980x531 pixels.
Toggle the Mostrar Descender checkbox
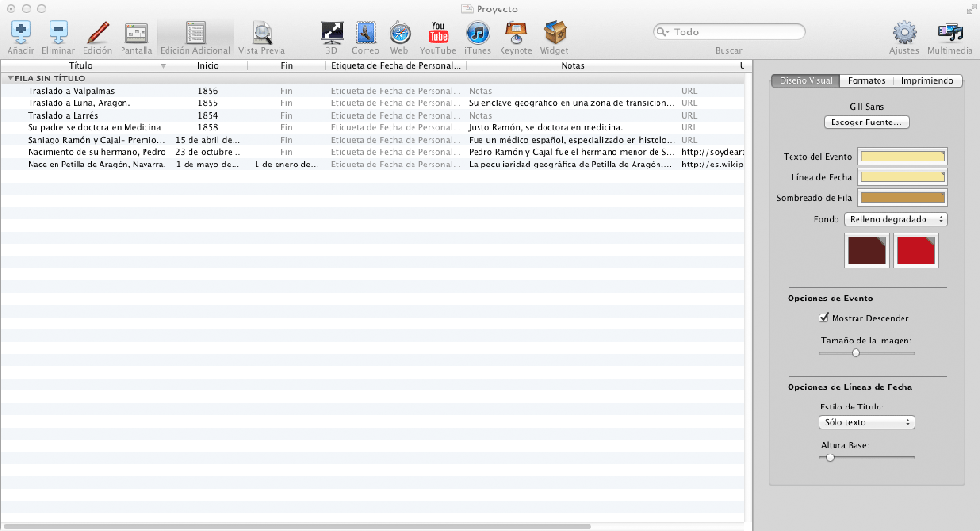pyautogui.click(x=824, y=318)
